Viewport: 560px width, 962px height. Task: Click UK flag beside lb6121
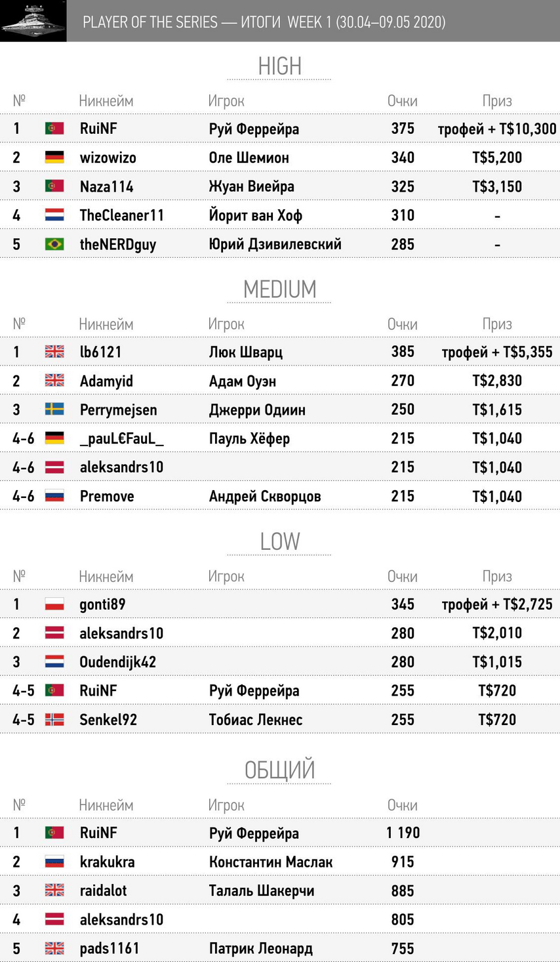point(54,352)
